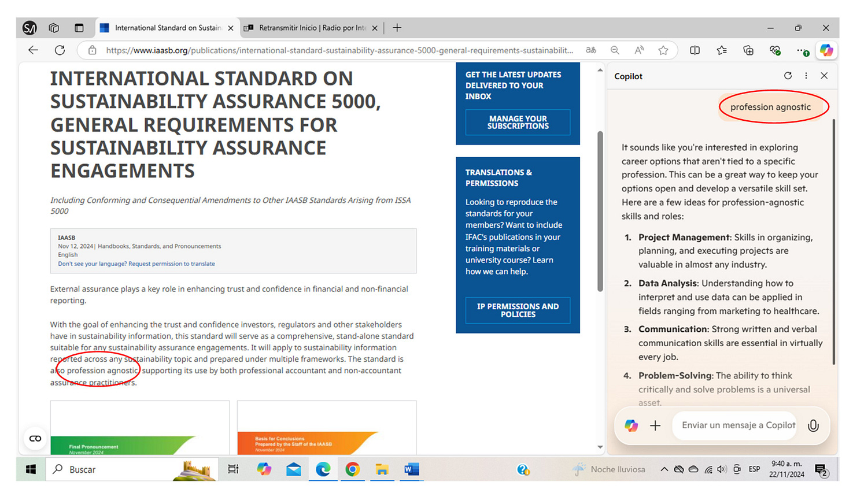842x504 pixels.
Task: Go back to the previous page
Action: click(34, 50)
